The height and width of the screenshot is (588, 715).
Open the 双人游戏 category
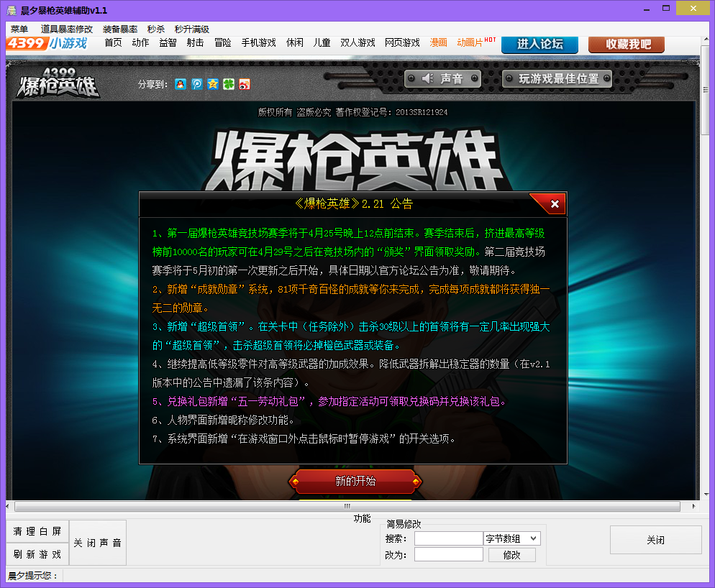tap(358, 43)
